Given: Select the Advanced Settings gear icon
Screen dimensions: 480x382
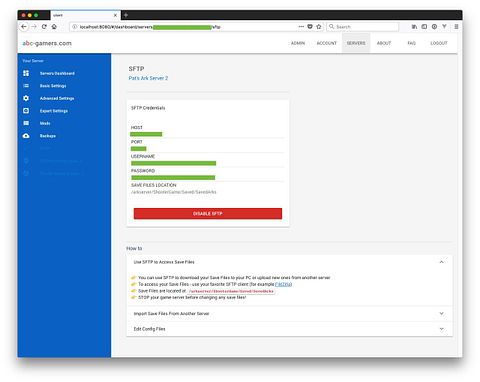Looking at the screenshot, I should pyautogui.click(x=26, y=98).
